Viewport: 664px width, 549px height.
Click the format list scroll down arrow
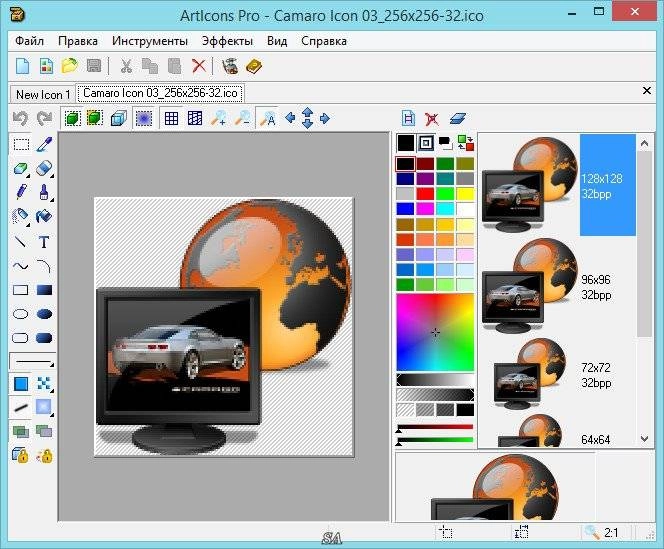click(x=645, y=439)
